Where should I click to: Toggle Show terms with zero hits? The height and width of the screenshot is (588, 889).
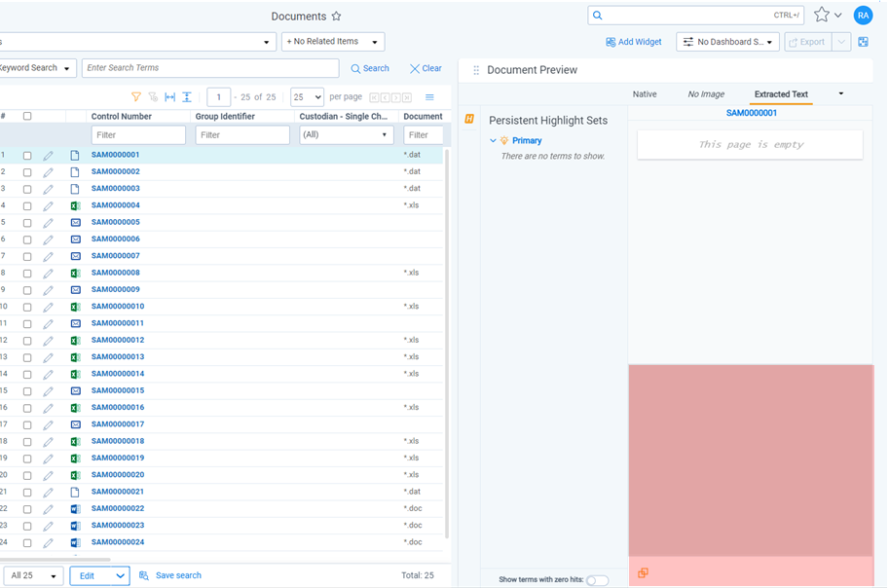point(598,580)
